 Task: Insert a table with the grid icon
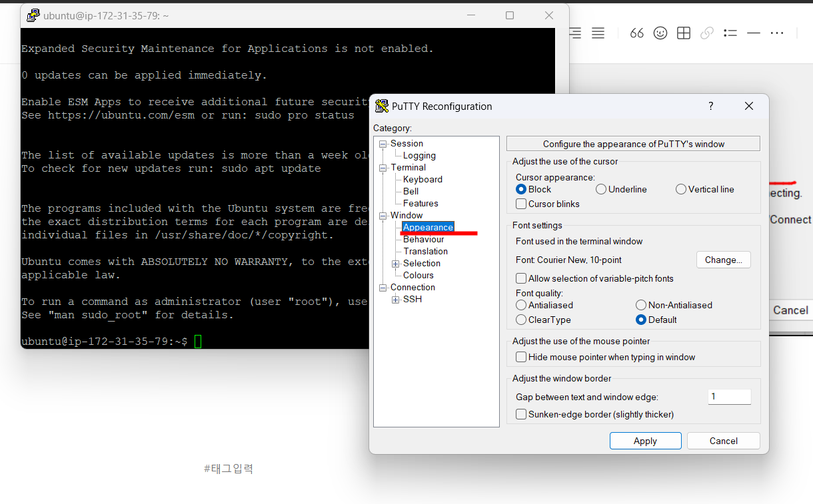(684, 33)
